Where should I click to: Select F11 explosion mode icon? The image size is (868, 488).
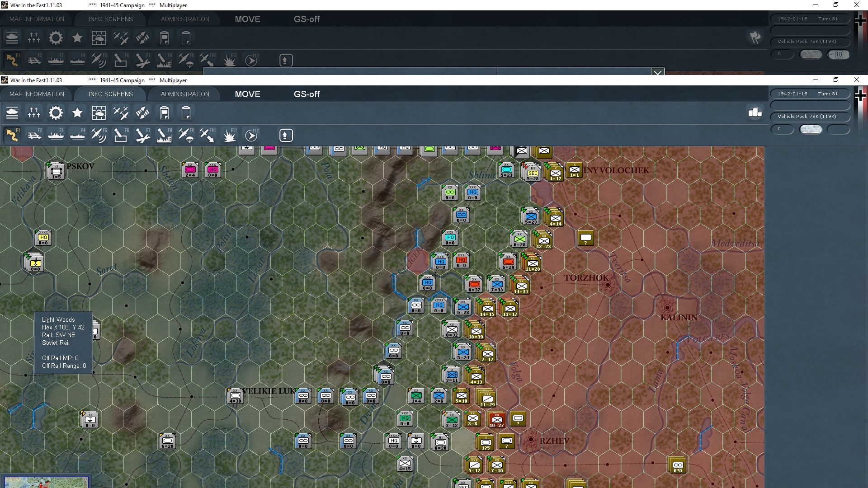[x=229, y=135]
